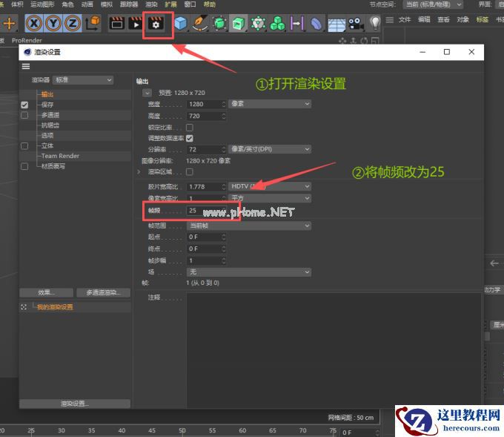Screen dimensions: 504x437
Task: Click Render to Picture Viewer icon
Action: click(x=136, y=24)
